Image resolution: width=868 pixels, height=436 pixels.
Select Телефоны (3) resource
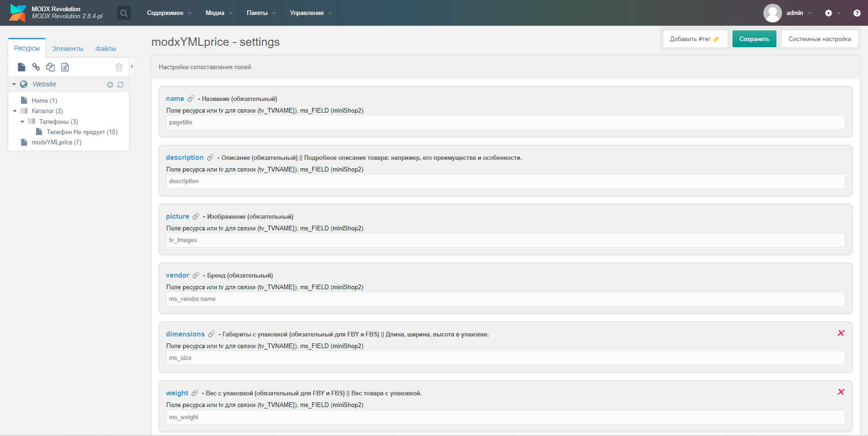point(58,122)
